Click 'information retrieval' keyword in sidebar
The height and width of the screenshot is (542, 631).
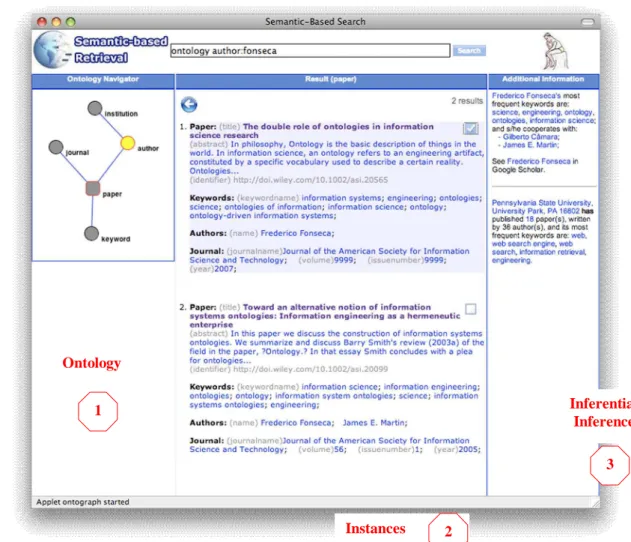click(x=552, y=252)
